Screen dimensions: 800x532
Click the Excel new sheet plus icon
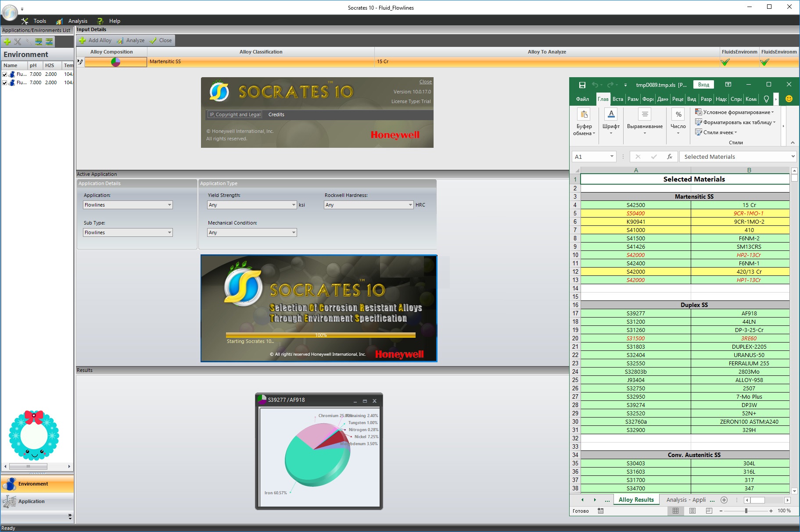click(x=724, y=500)
